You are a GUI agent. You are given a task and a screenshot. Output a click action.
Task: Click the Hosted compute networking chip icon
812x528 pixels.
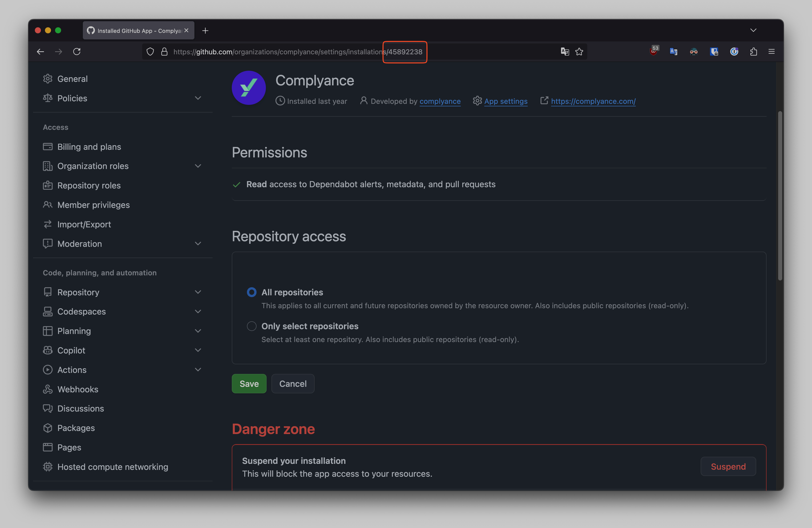coord(48,467)
